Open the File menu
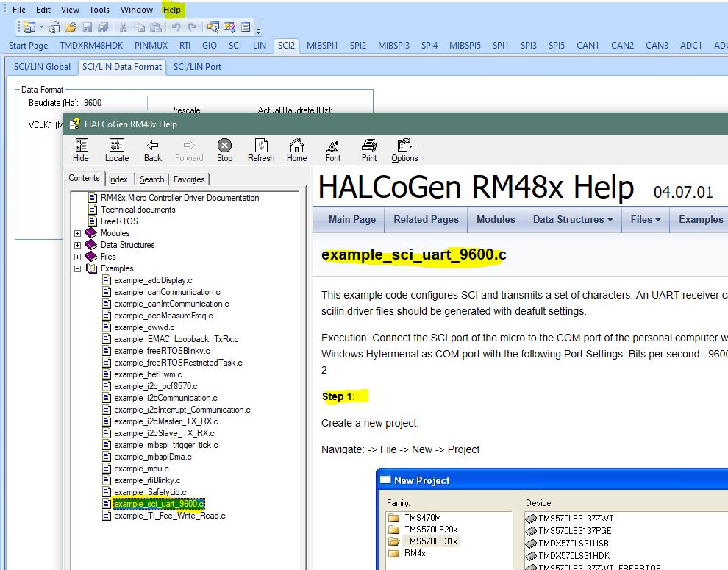Viewport: 728px width, 570px height. [19, 10]
